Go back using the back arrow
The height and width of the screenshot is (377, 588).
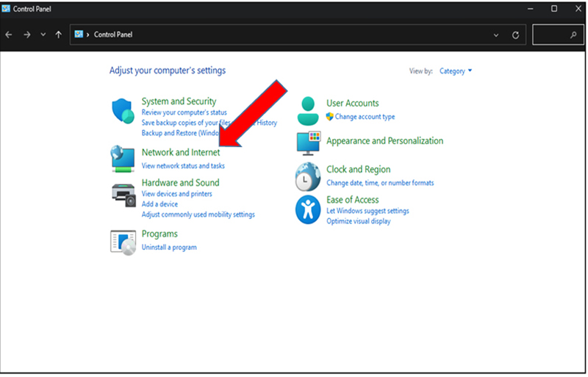[9, 35]
